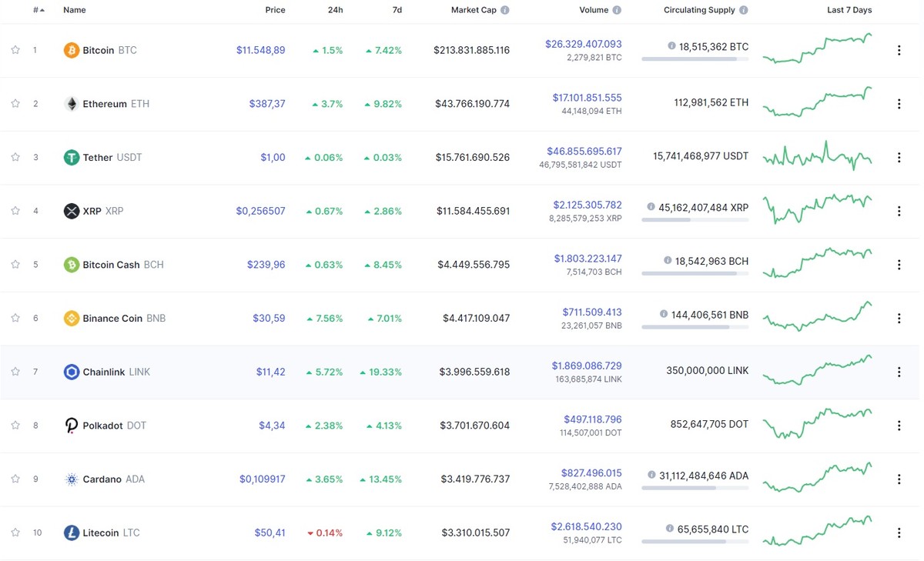Open the three-dot menu for Binance Coin
The width and height of the screenshot is (924, 561).
click(x=899, y=318)
